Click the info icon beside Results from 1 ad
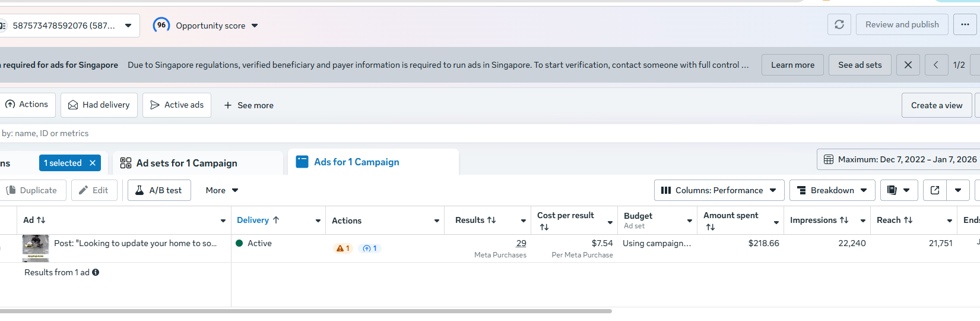 96,272
